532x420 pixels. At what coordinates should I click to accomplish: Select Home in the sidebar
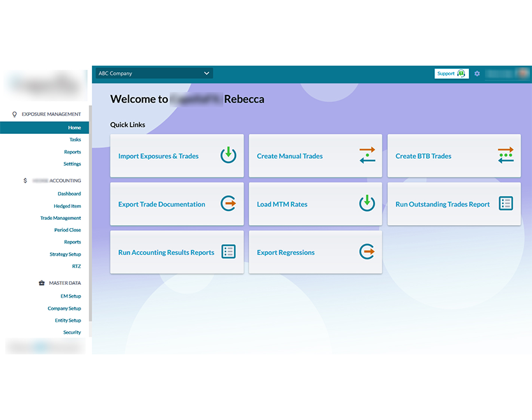click(x=74, y=127)
